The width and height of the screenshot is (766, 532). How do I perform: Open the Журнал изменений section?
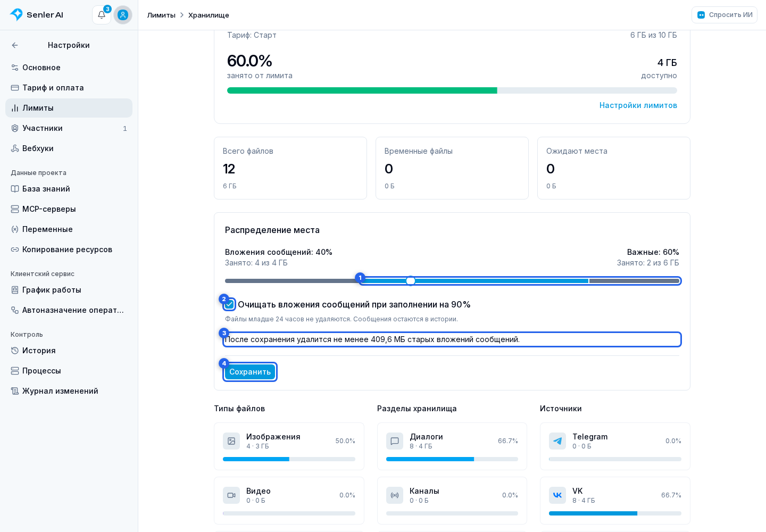(x=69, y=391)
